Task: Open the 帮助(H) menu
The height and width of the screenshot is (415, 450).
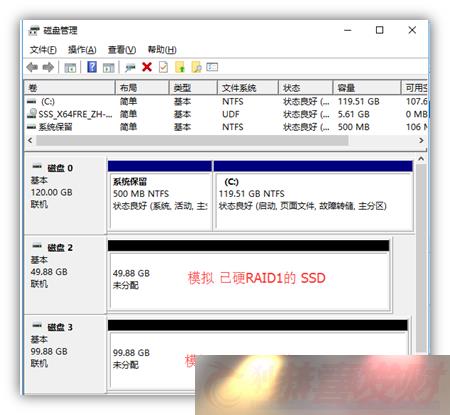Action: click(162, 50)
